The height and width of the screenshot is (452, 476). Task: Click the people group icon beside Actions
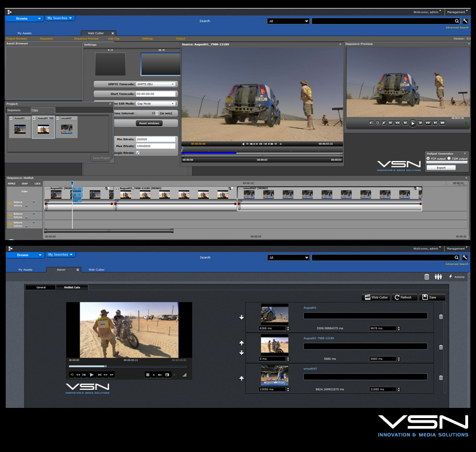click(x=438, y=277)
